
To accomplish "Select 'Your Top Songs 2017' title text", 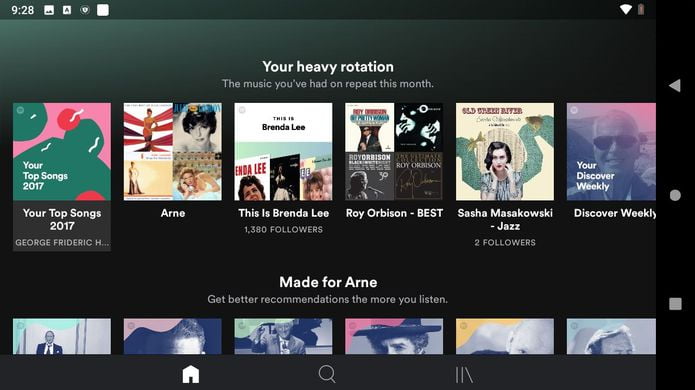I will (62, 219).
